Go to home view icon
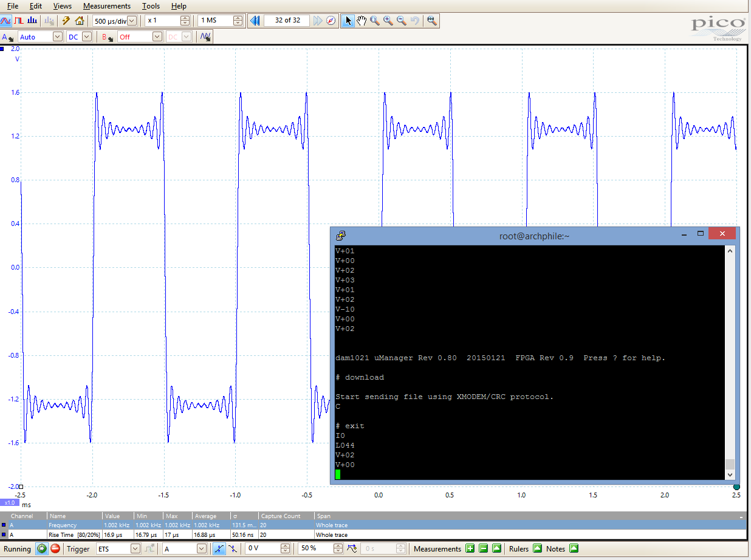Screen dimensions: 751x560 click(x=80, y=21)
